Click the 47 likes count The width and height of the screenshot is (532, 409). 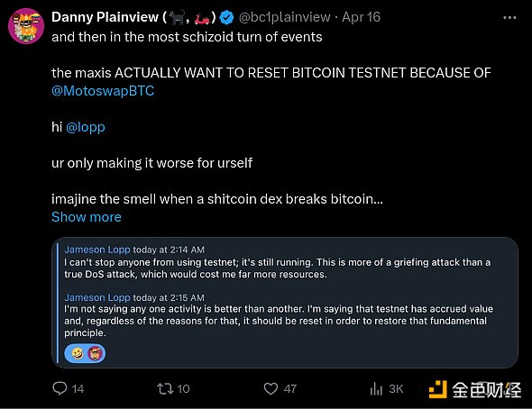coord(290,388)
